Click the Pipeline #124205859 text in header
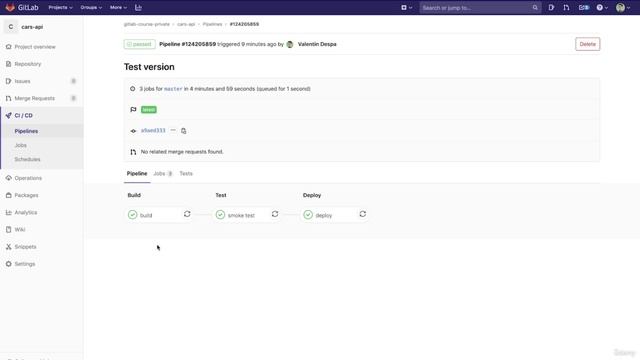The width and height of the screenshot is (640, 360). point(187,44)
